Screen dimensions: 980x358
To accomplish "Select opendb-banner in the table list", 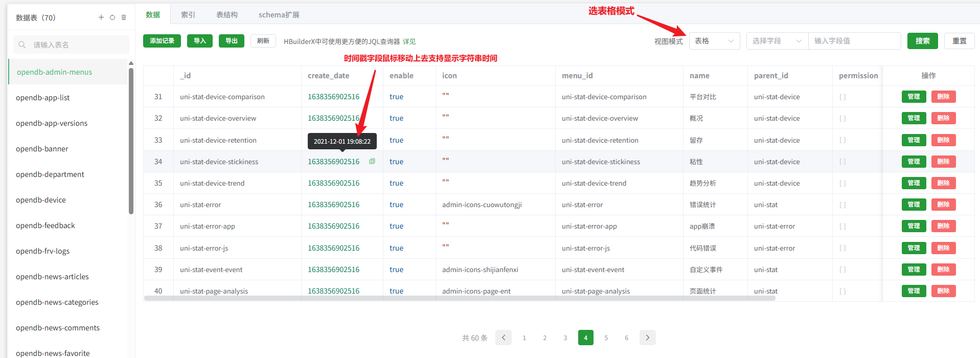I will pos(42,149).
